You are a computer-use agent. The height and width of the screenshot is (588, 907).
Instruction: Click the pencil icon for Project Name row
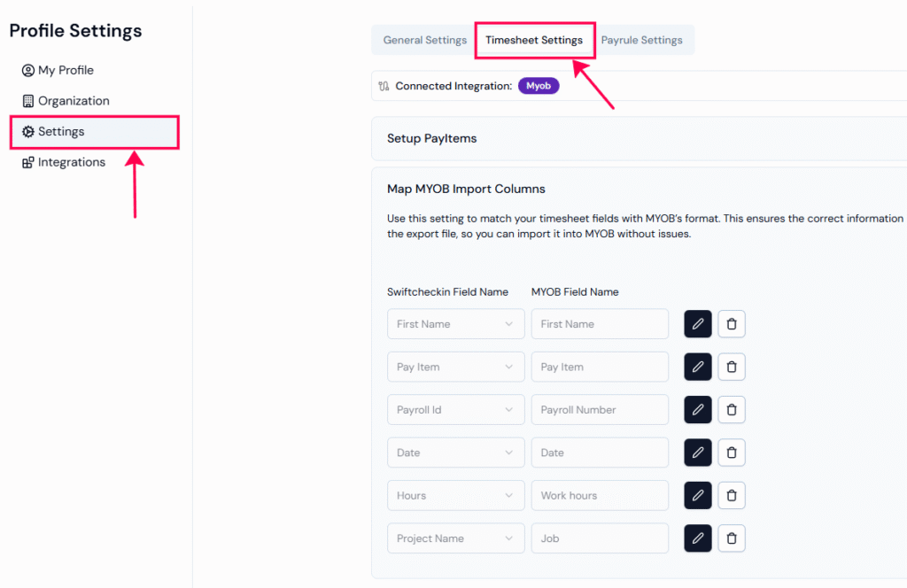pyautogui.click(x=698, y=538)
